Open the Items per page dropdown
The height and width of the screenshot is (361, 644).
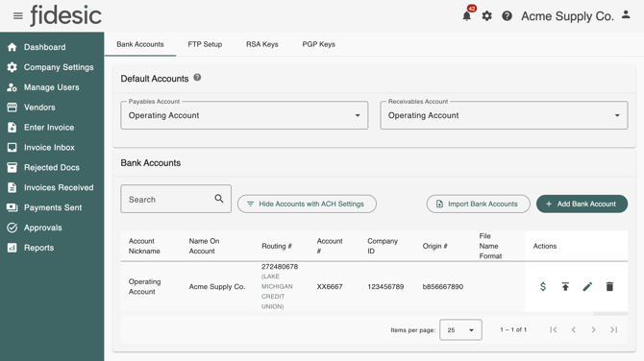point(460,330)
